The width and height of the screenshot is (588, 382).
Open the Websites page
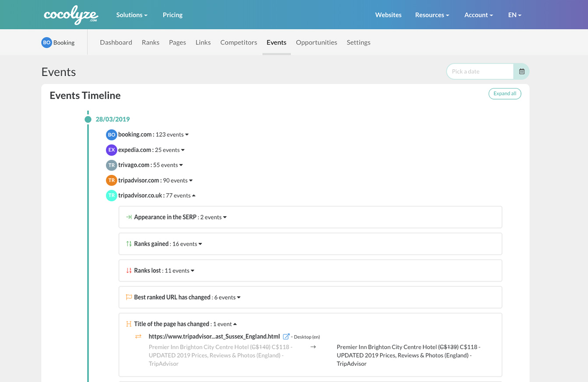(x=388, y=15)
